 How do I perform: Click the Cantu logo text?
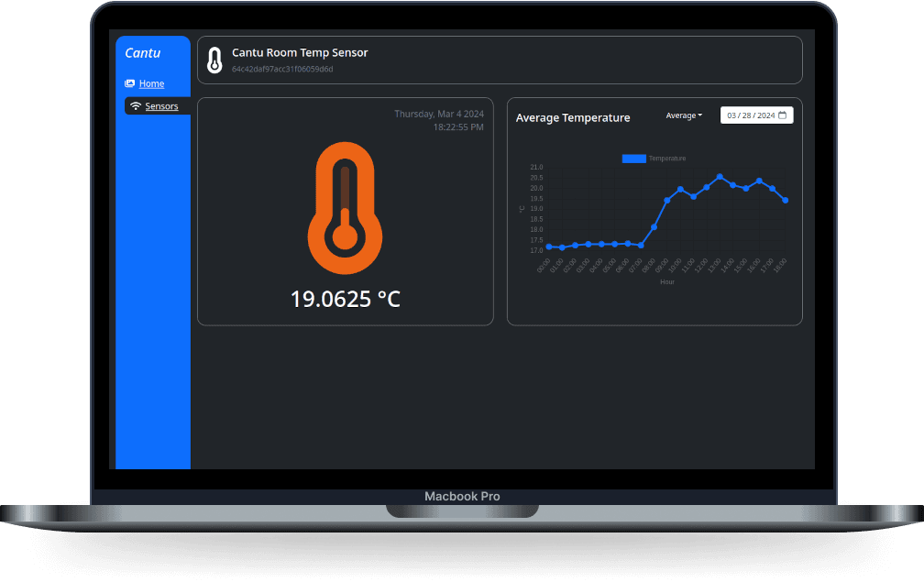143,53
